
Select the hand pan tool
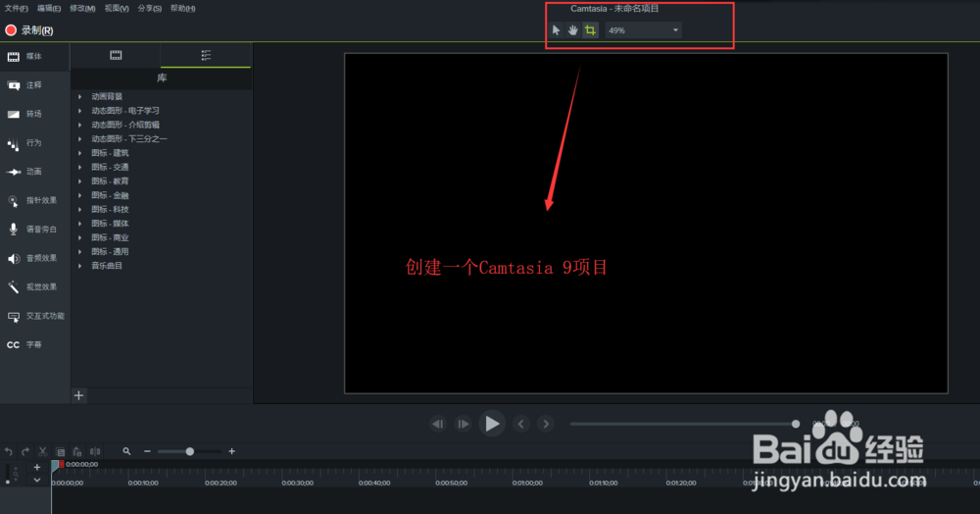coord(573,30)
